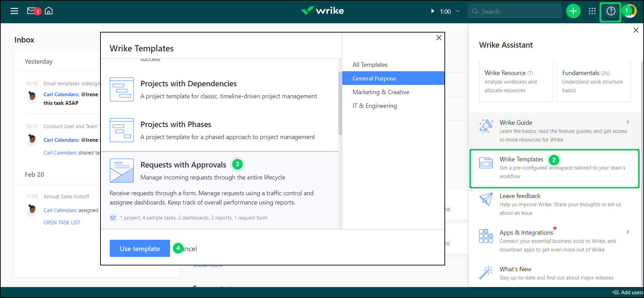Close the Wrike Assistant panel

click(636, 30)
